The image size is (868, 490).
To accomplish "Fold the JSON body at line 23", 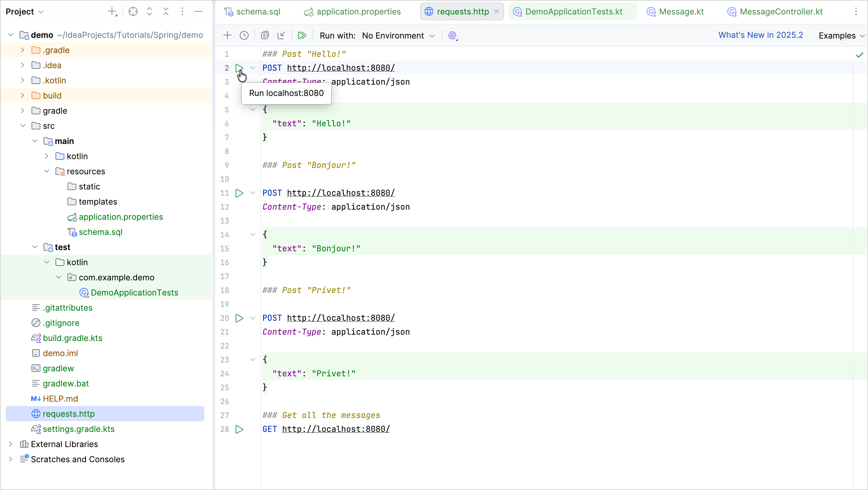I will tap(253, 360).
